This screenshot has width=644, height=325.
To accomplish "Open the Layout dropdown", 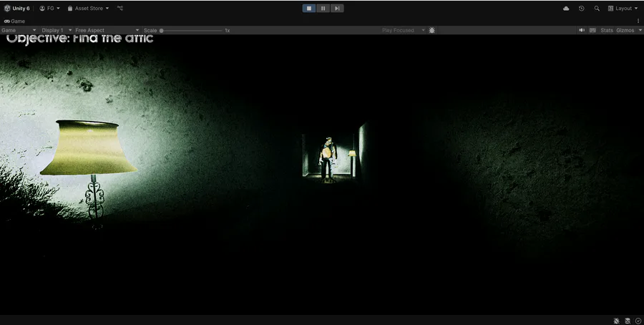I will click(x=623, y=8).
